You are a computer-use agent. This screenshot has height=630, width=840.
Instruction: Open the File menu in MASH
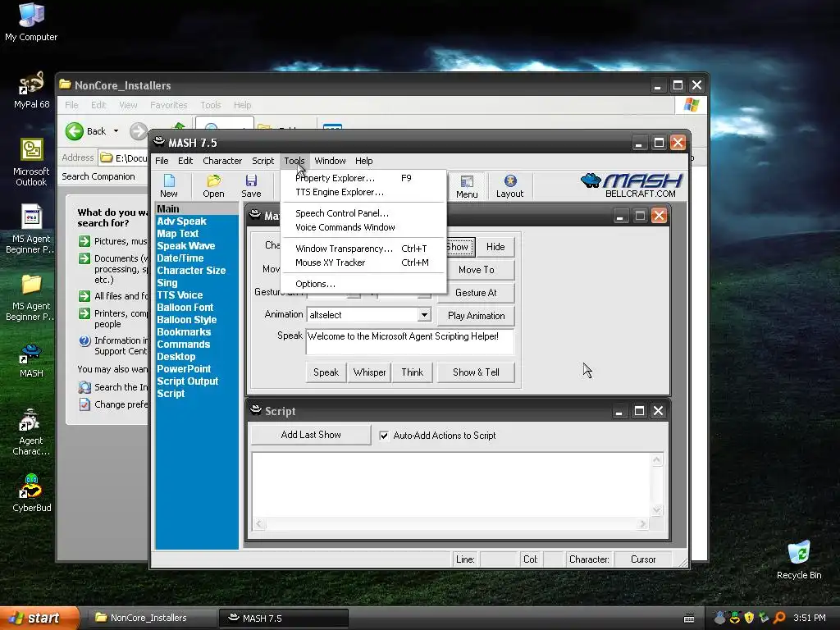point(162,161)
